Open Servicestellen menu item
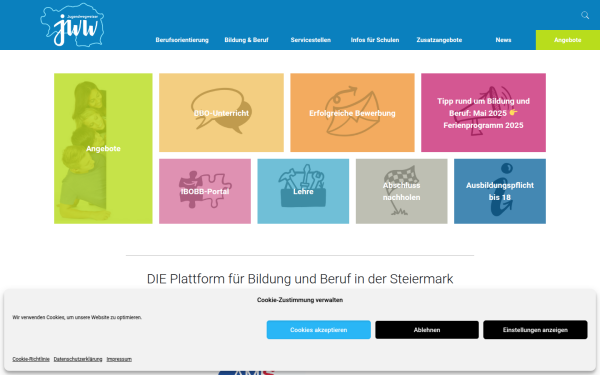The height and width of the screenshot is (375, 600). (311, 40)
